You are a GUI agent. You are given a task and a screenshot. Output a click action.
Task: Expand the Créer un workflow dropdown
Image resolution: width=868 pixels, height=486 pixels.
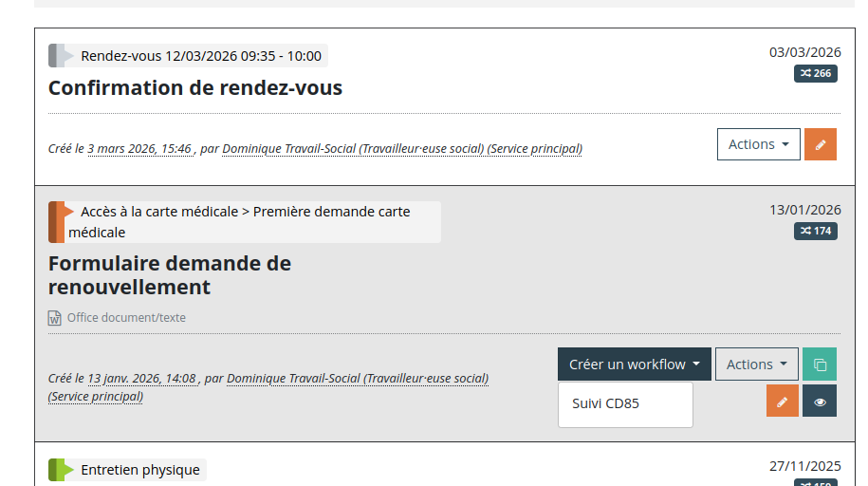point(634,364)
